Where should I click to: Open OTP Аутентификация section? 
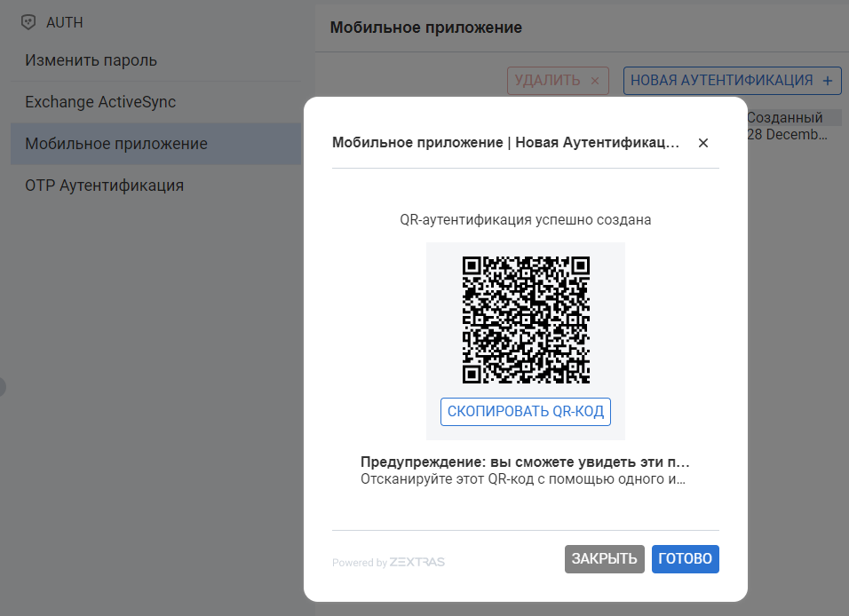click(x=156, y=186)
